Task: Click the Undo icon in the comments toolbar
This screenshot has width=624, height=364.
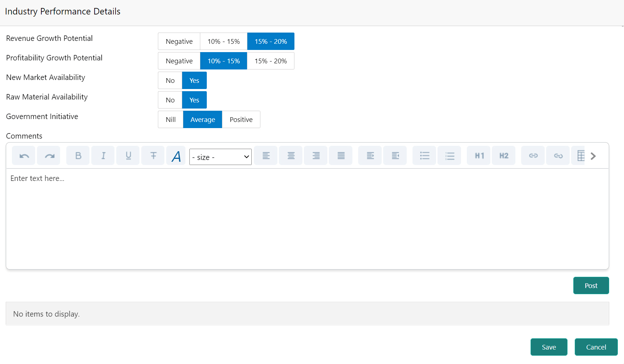Action: [23, 155]
